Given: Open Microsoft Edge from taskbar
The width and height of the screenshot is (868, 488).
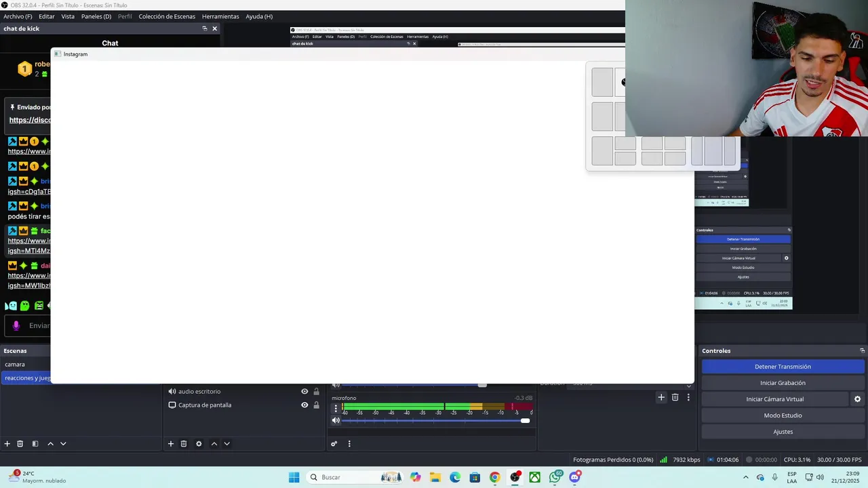Looking at the screenshot, I should 455,477.
